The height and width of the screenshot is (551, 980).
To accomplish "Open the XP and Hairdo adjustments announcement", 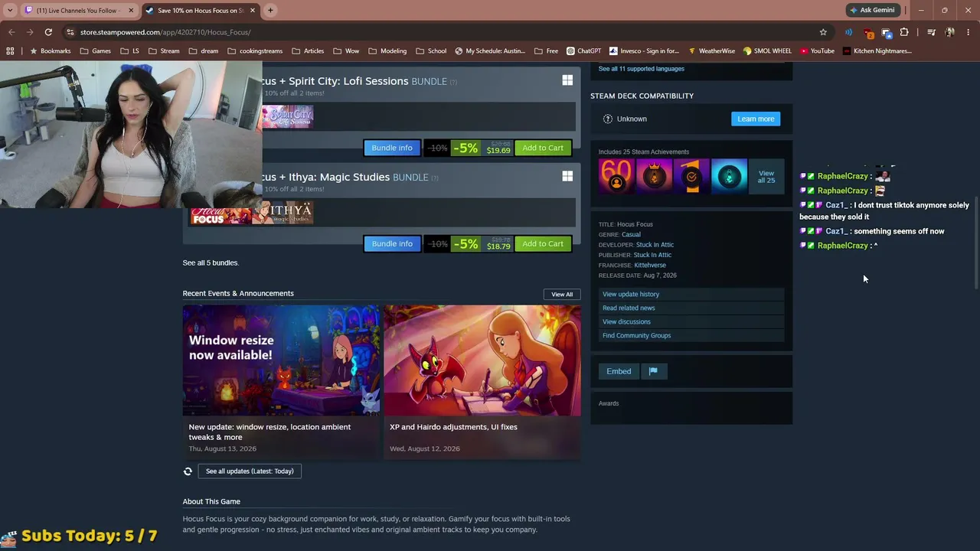I will pos(482,382).
